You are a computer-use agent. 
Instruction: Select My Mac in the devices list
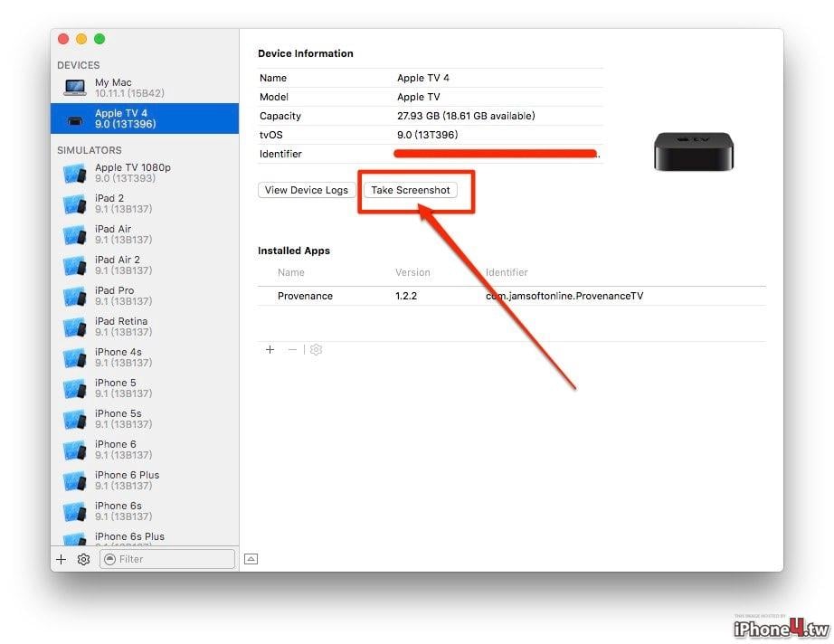[145, 88]
